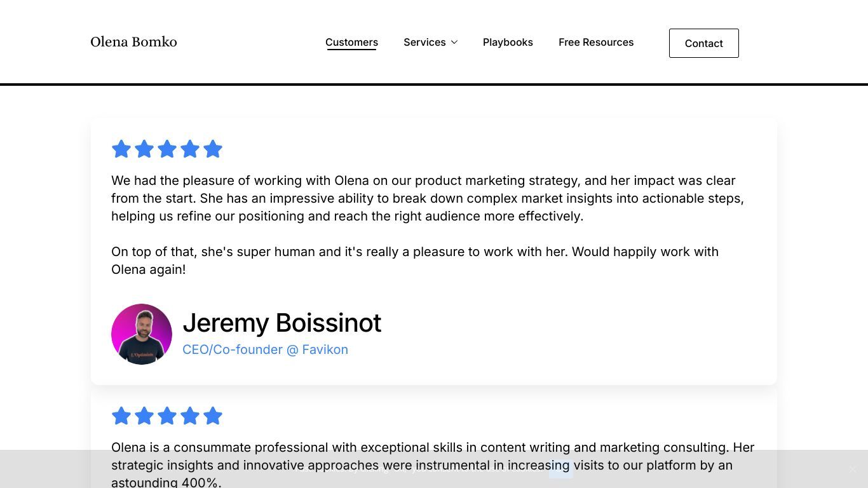Click first star of Jeremy's review rating
The width and height of the screenshot is (868, 488).
(x=121, y=149)
